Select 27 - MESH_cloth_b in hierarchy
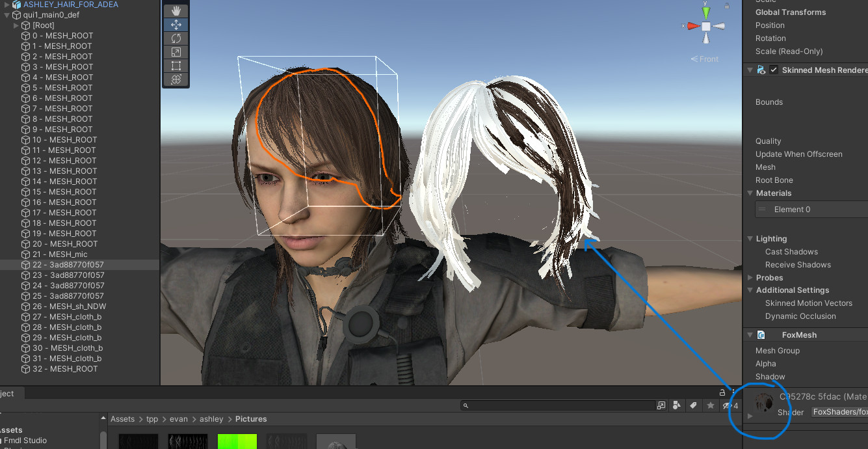 click(67, 317)
